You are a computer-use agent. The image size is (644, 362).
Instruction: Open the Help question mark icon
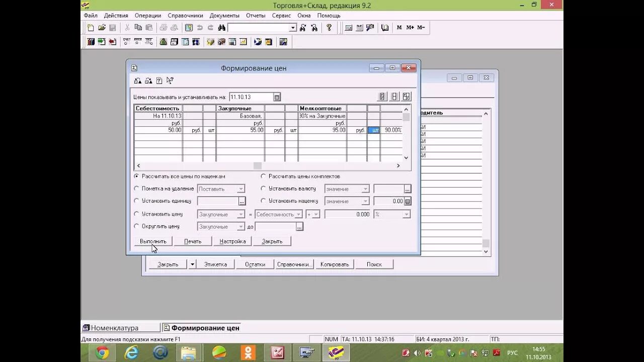click(x=329, y=28)
